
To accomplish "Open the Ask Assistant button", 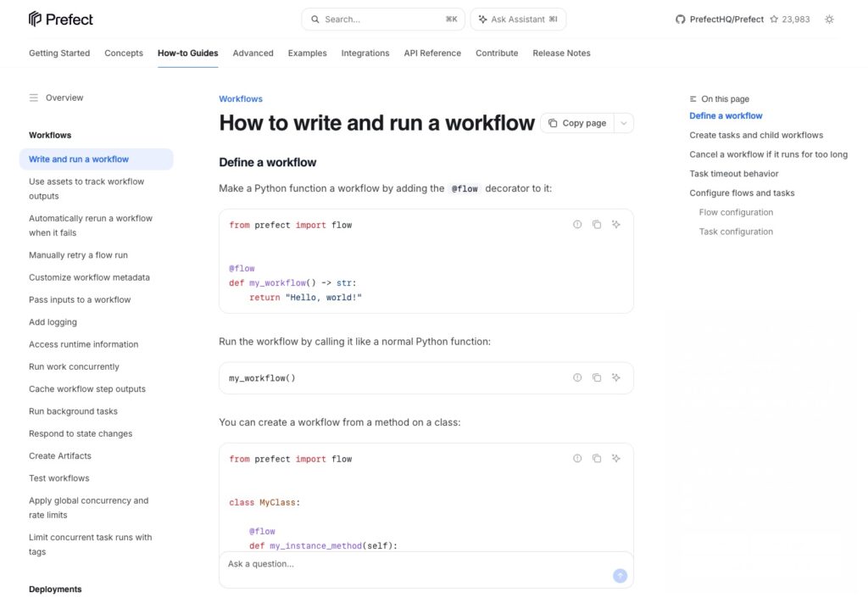I will coord(518,20).
